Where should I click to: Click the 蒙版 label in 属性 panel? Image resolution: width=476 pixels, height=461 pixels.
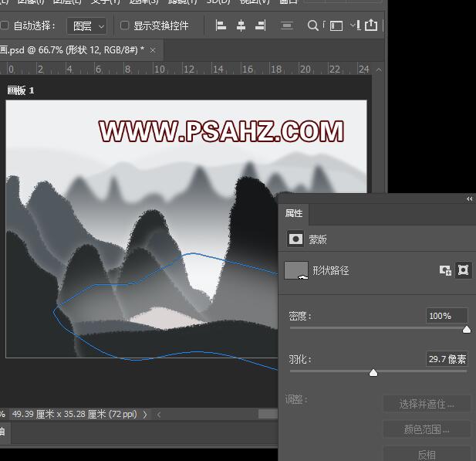pyautogui.click(x=318, y=239)
